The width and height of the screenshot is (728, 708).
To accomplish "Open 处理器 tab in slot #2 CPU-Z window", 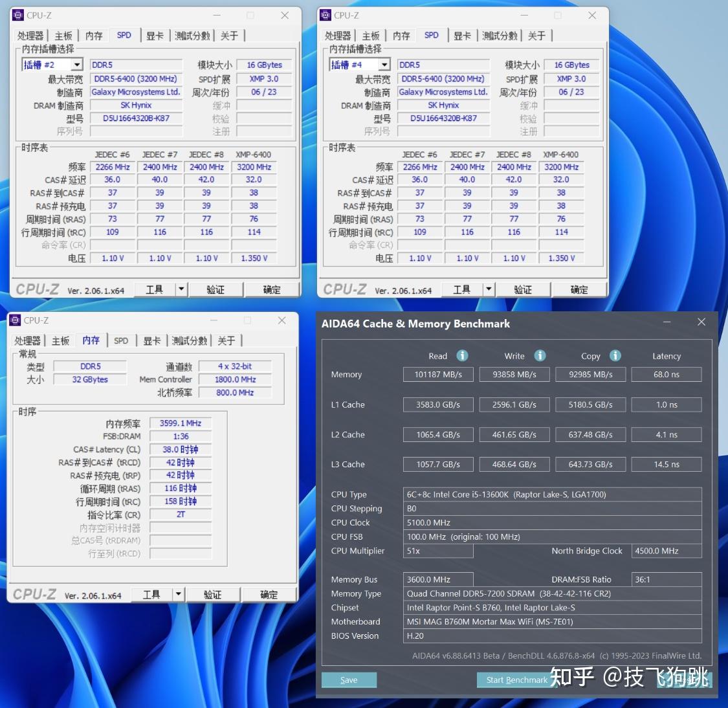I will [x=30, y=36].
